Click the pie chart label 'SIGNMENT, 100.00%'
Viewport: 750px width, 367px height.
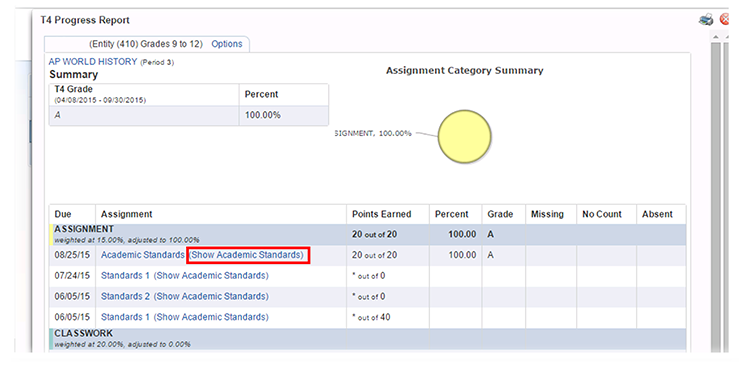click(x=374, y=133)
